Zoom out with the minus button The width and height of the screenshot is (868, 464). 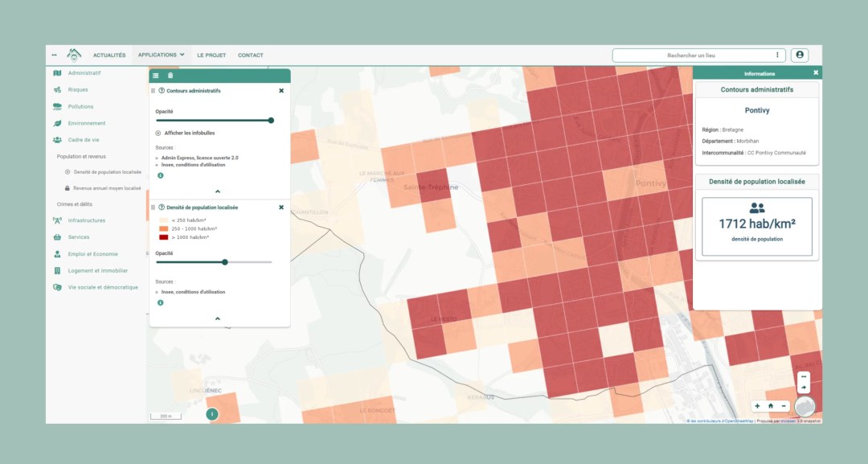784,406
